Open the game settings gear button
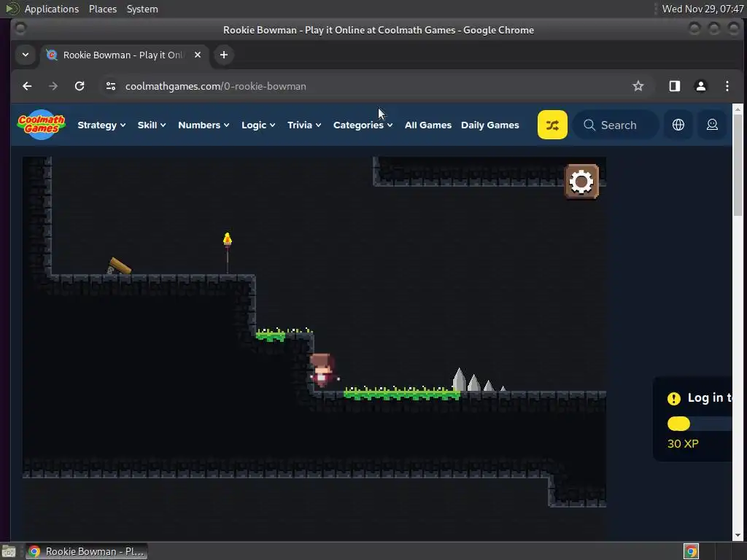The image size is (747, 560). coord(581,182)
